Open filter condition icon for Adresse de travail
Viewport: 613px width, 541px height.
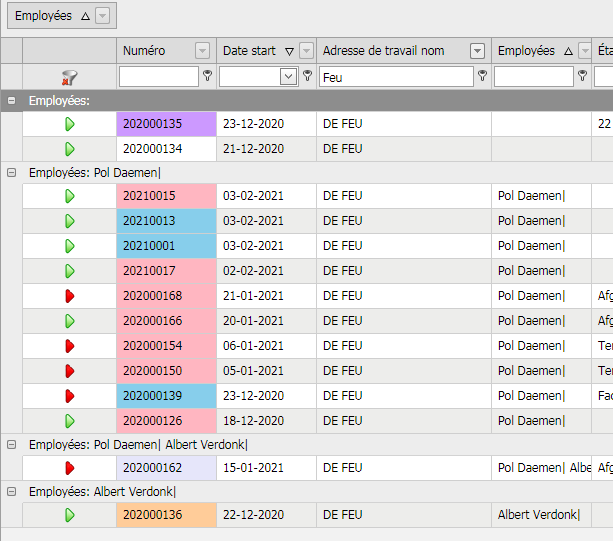click(x=482, y=75)
